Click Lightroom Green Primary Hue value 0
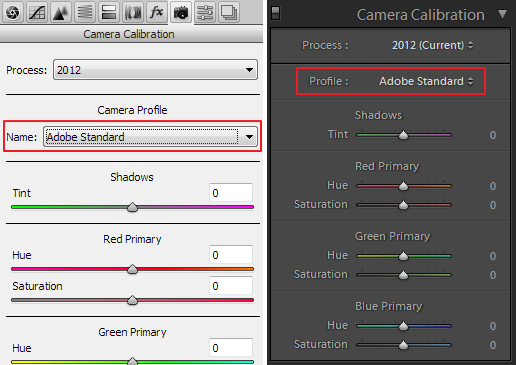Viewport: 516px width, 365px height. [493, 256]
